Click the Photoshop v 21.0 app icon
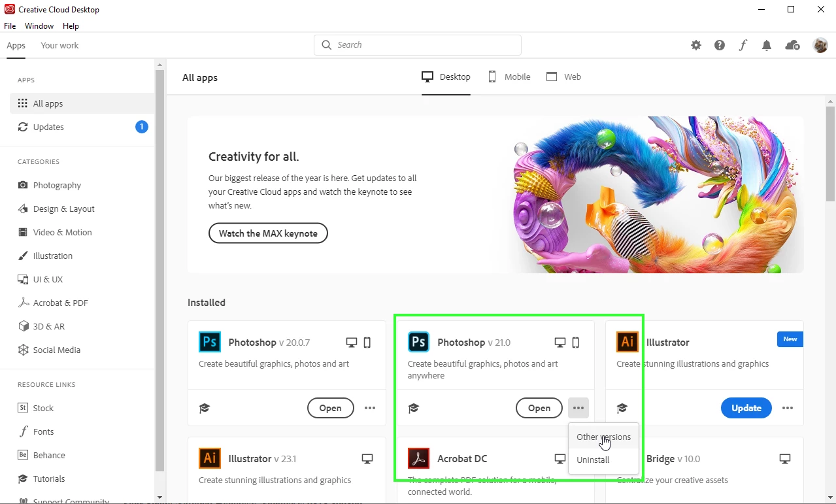The height and width of the screenshot is (504, 836). coord(418,342)
